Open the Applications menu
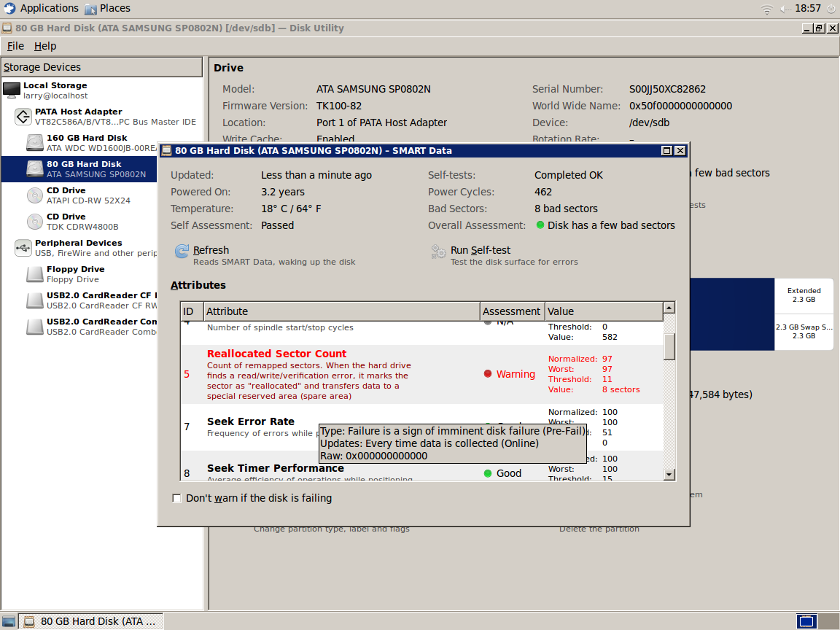This screenshot has height=630, width=840. (41, 8)
